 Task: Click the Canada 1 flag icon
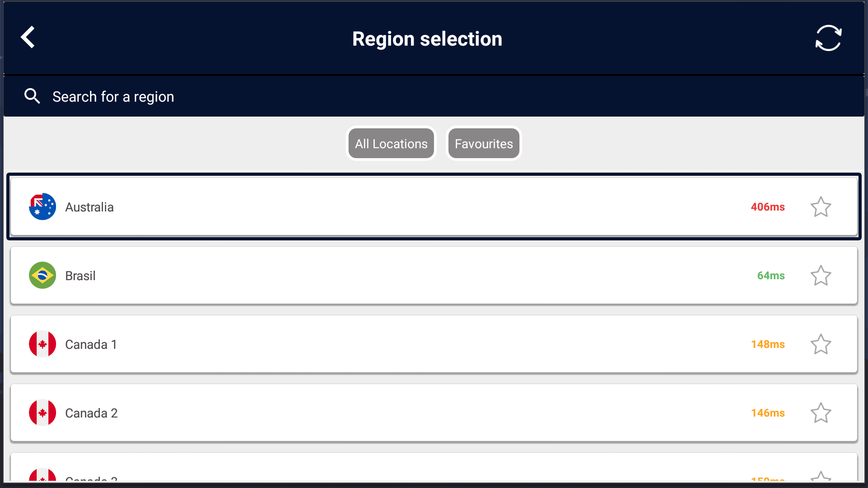point(42,344)
